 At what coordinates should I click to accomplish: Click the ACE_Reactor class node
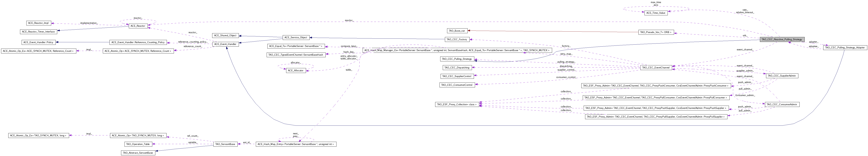pos(138,26)
